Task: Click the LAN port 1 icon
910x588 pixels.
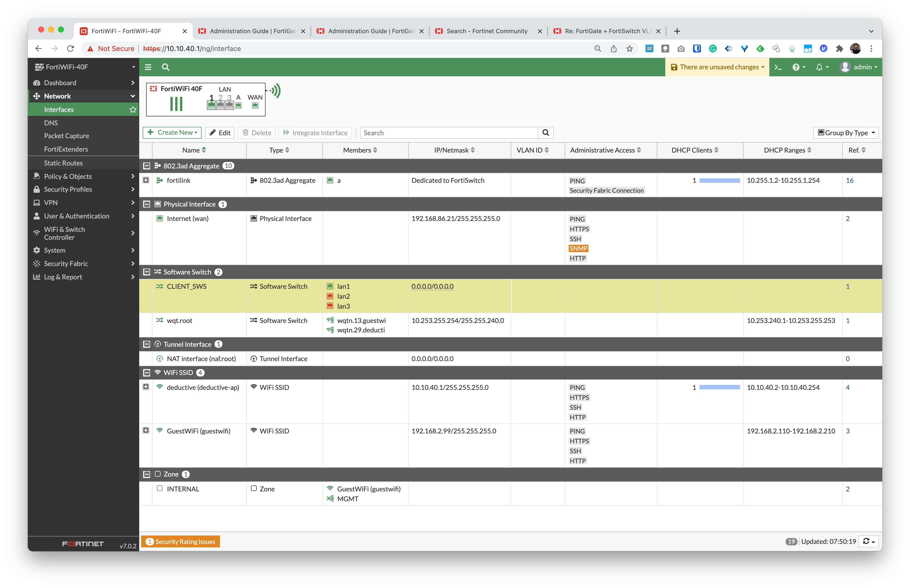Action: pyautogui.click(x=212, y=105)
